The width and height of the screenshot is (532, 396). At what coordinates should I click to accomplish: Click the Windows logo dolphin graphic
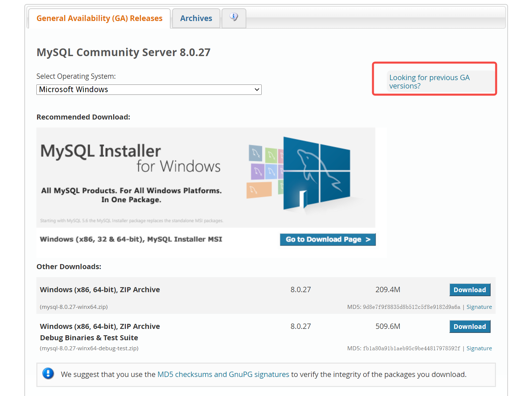click(x=316, y=173)
